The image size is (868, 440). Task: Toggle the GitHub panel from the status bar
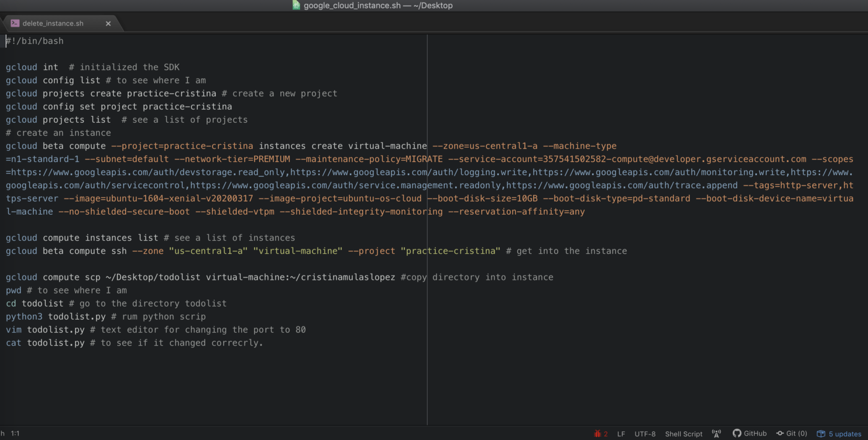[750, 433]
